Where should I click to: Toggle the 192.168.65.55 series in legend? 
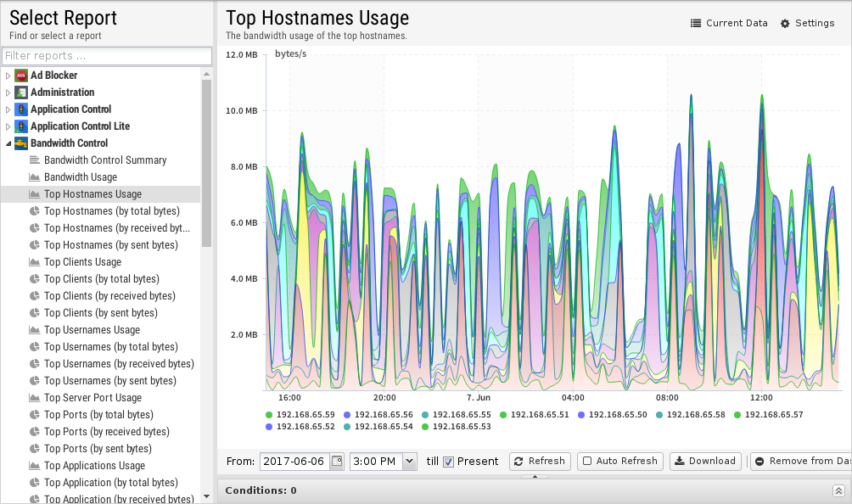[457, 414]
